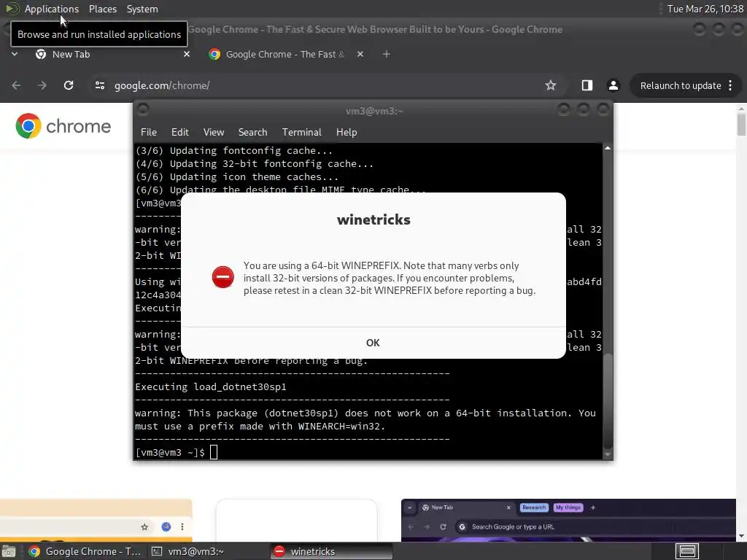The height and width of the screenshot is (560, 747).
Task: Click the distro logo icon beside Applications
Action: [x=12, y=9]
